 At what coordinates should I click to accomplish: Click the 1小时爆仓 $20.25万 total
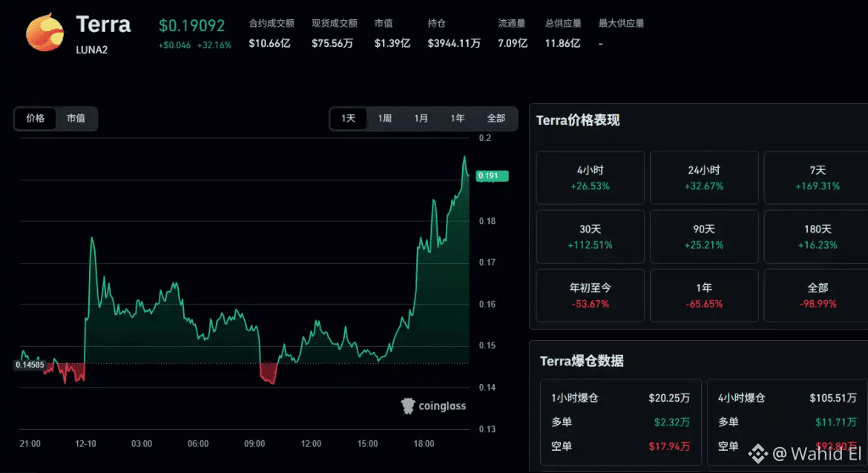(669, 398)
